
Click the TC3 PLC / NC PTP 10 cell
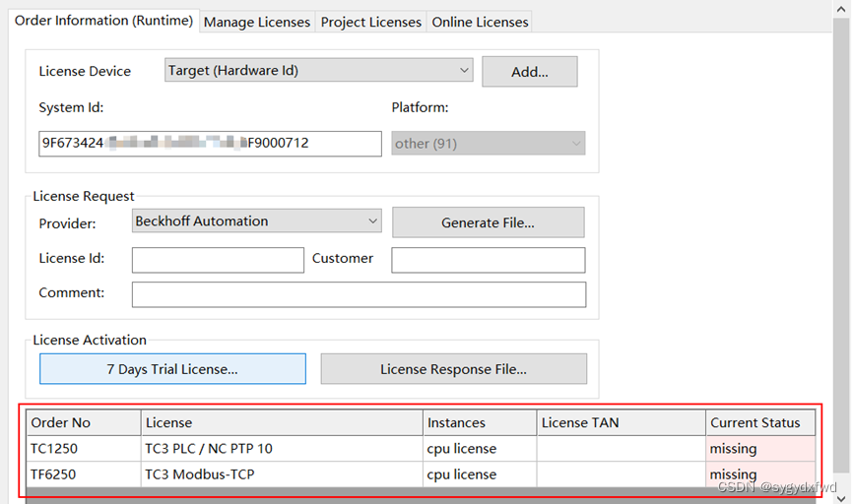click(282, 449)
